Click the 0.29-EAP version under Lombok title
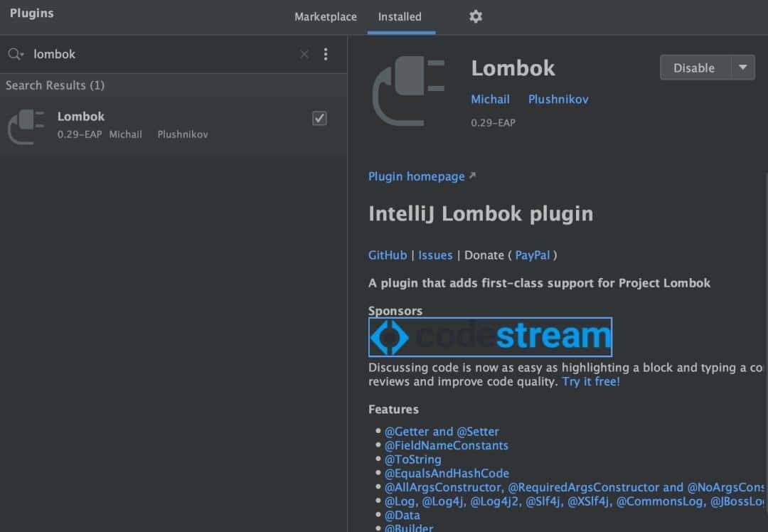768x532 pixels. coord(493,123)
